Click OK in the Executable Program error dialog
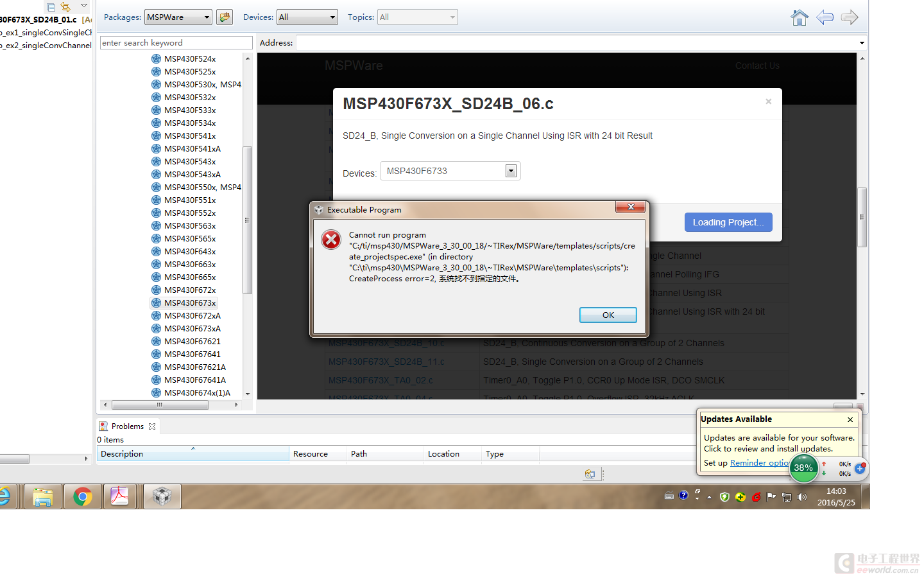The image size is (924, 578). pos(608,315)
